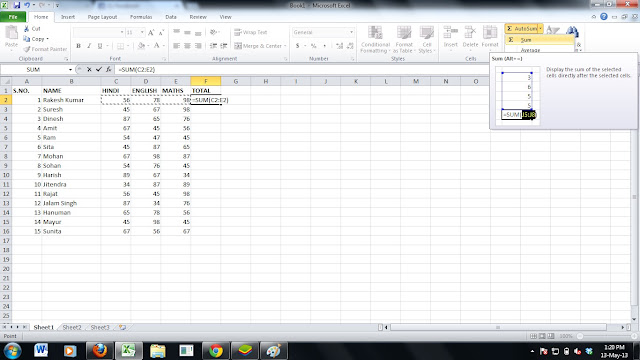Switch to the Insert tab

pyautogui.click(x=68, y=17)
